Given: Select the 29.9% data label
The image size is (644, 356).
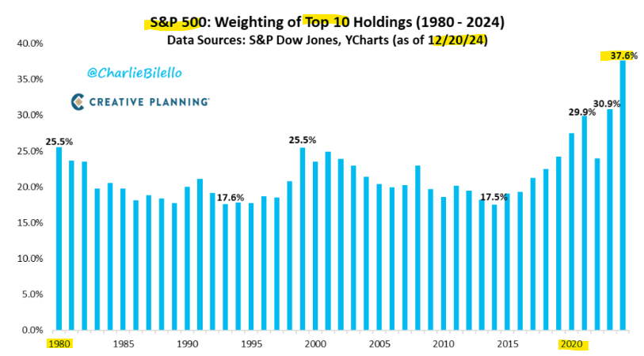Looking at the screenshot, I should pyautogui.click(x=581, y=110).
